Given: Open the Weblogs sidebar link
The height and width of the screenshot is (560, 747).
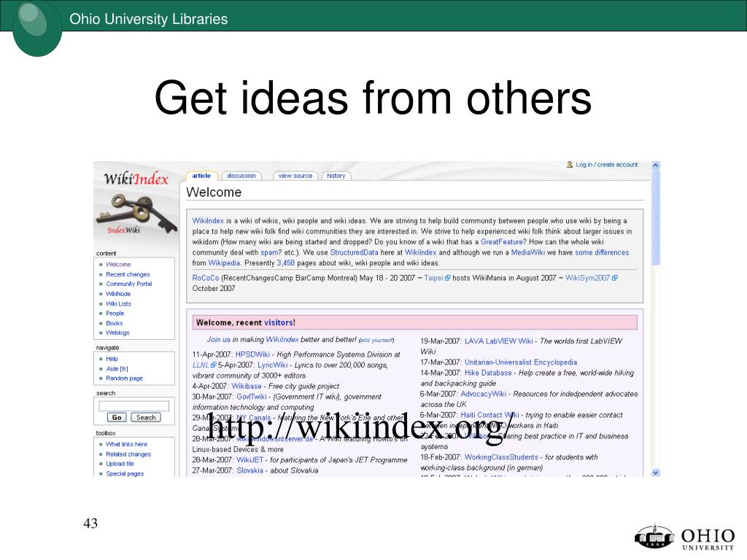Looking at the screenshot, I should (117, 332).
